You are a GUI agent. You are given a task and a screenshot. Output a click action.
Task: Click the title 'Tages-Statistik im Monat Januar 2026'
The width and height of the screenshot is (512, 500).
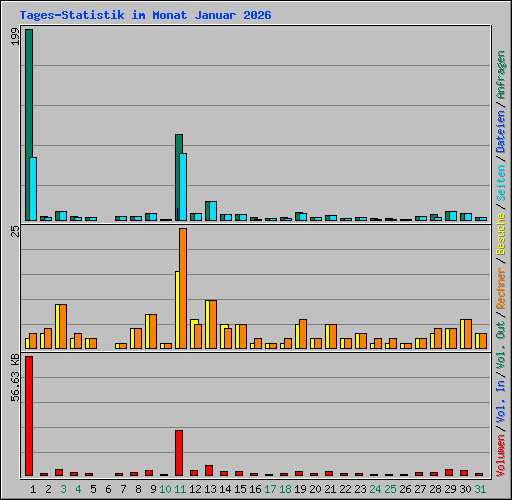[x=145, y=15]
